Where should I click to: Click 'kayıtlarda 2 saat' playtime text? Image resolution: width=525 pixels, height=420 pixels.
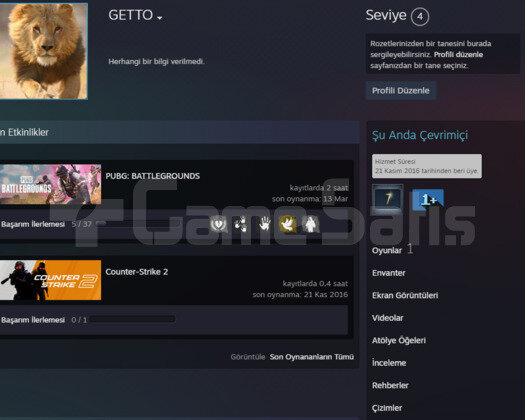point(319,188)
